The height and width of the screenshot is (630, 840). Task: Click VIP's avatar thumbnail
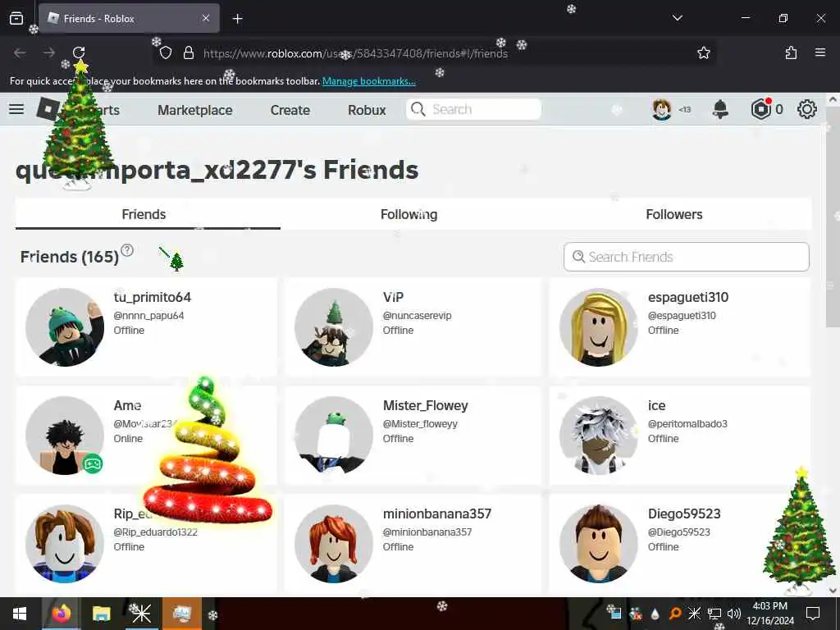pyautogui.click(x=334, y=327)
